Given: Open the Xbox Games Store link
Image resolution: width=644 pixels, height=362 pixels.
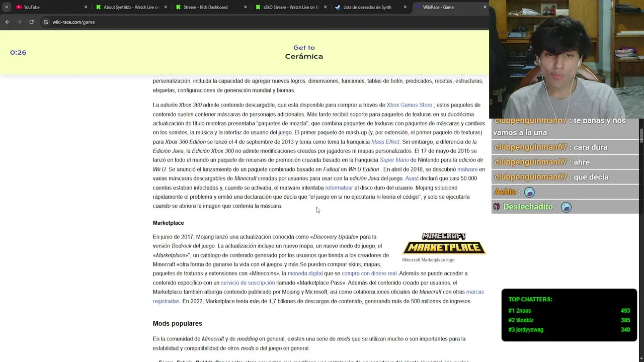Looking at the screenshot, I should (409, 105).
